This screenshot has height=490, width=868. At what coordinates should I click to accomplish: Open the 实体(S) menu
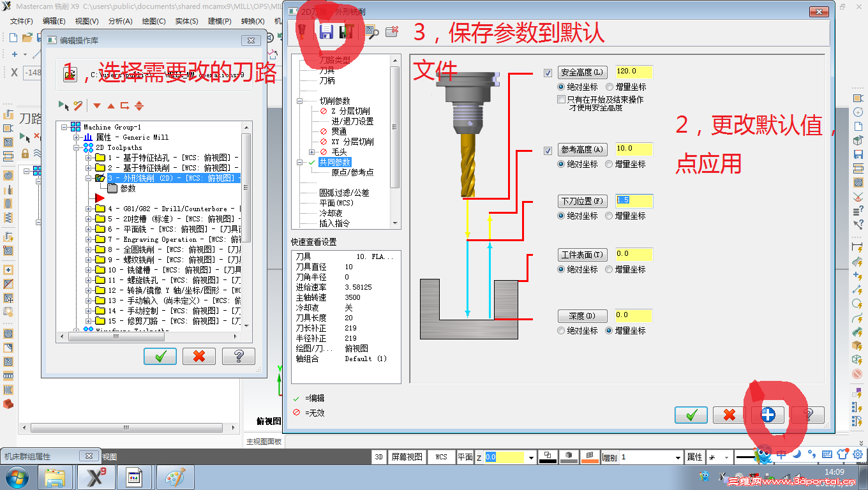point(186,21)
